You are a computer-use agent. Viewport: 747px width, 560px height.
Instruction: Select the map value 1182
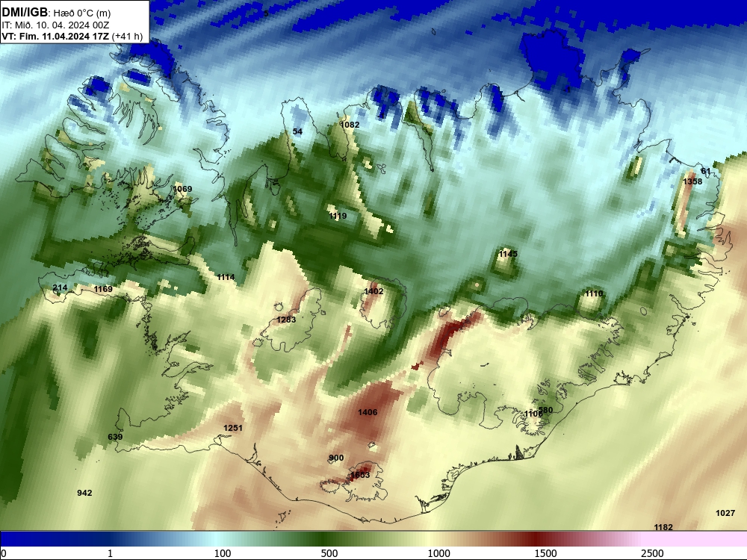coord(663,527)
